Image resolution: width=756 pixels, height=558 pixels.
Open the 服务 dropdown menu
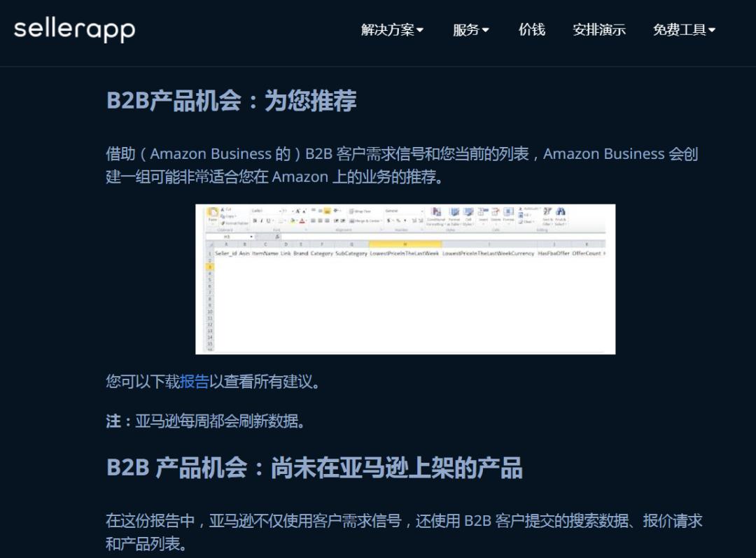point(470,30)
